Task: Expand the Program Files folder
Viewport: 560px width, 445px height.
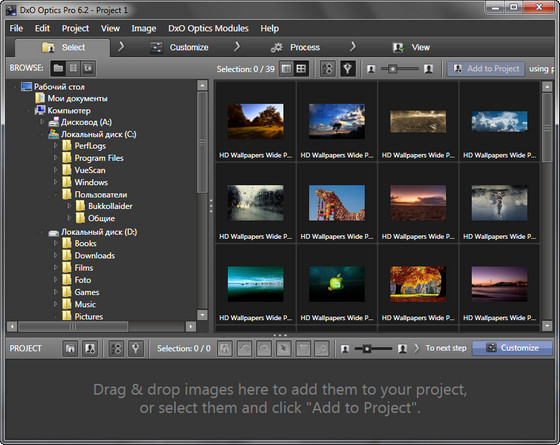Action: [55, 158]
